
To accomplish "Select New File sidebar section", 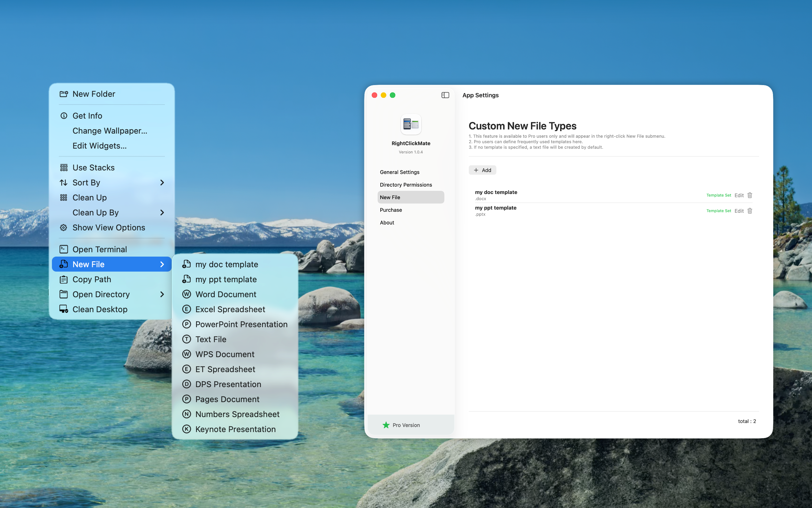I will click(411, 197).
